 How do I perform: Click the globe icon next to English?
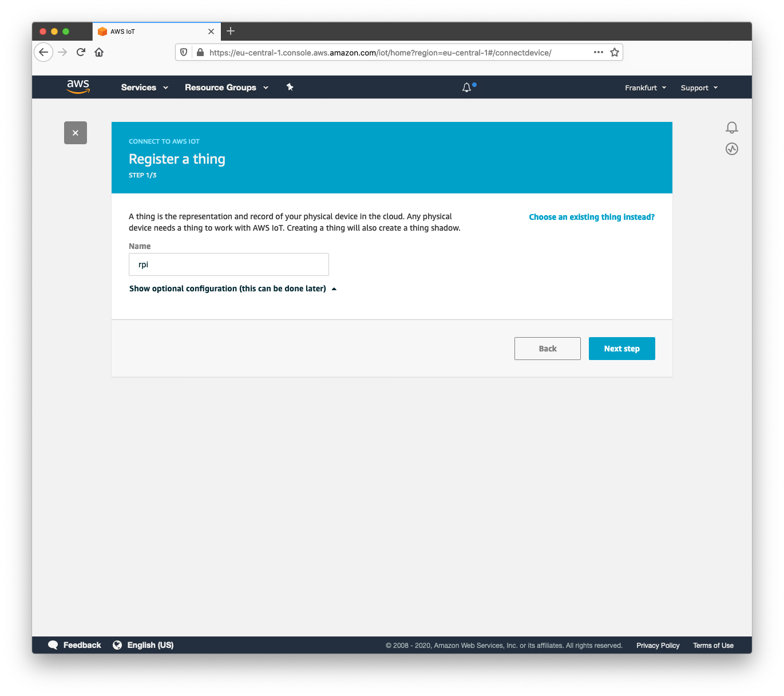coord(117,644)
